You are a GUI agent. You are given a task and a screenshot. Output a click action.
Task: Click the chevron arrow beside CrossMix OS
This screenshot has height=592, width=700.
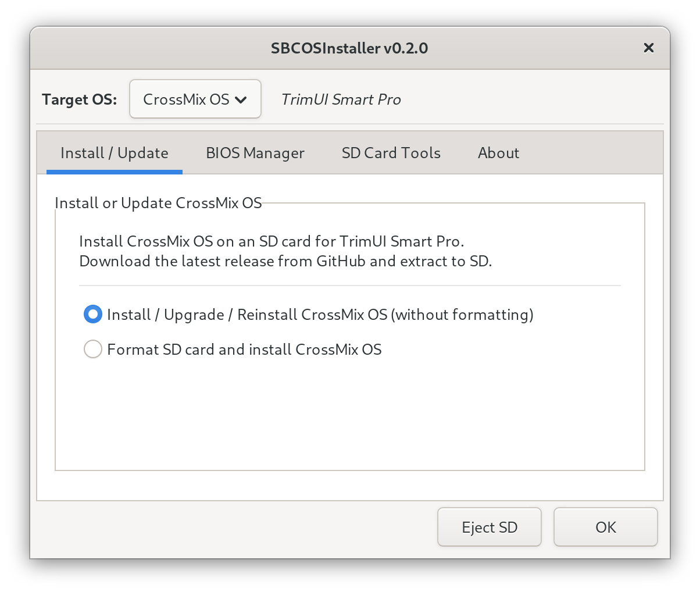pos(241,100)
